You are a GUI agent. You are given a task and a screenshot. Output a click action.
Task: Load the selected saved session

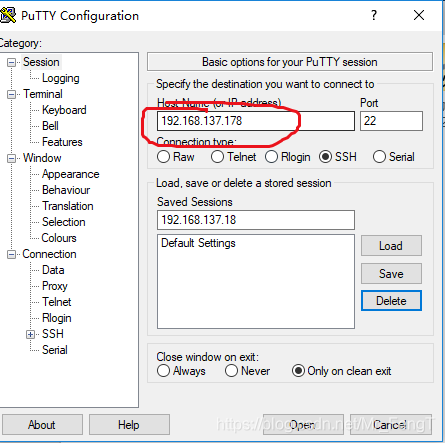point(391,246)
